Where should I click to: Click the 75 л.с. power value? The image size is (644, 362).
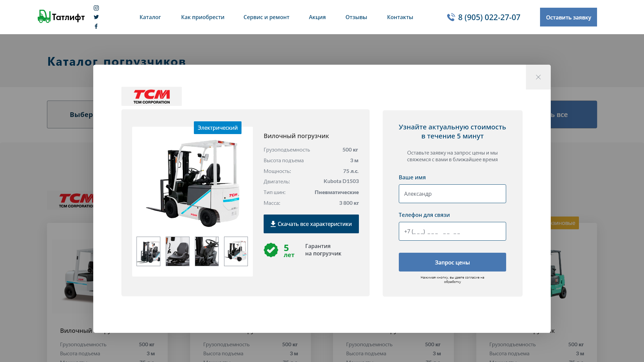pyautogui.click(x=351, y=171)
